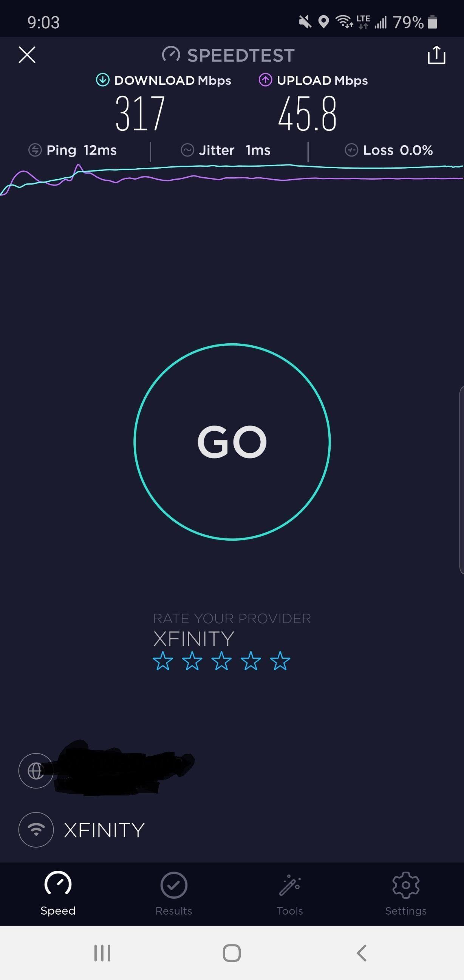Viewport: 464px width, 980px height.
Task: Rate XFINITY five stars
Action: 280,661
